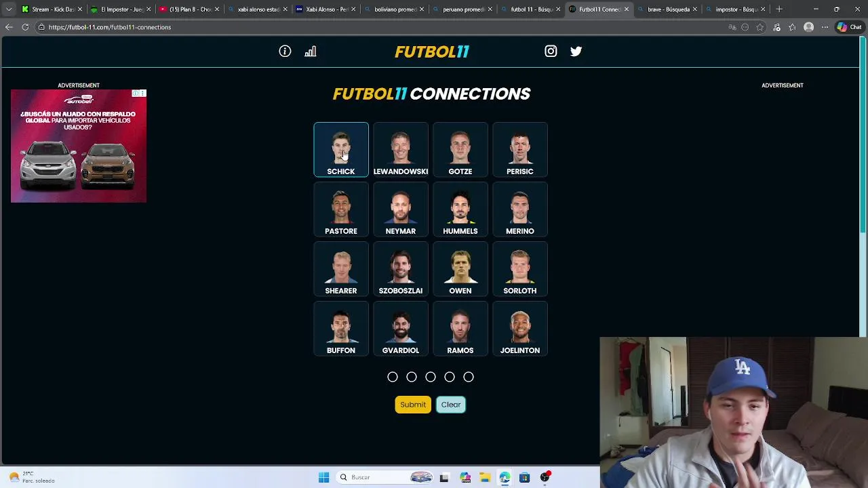Open the Windows Start menu

point(323,477)
